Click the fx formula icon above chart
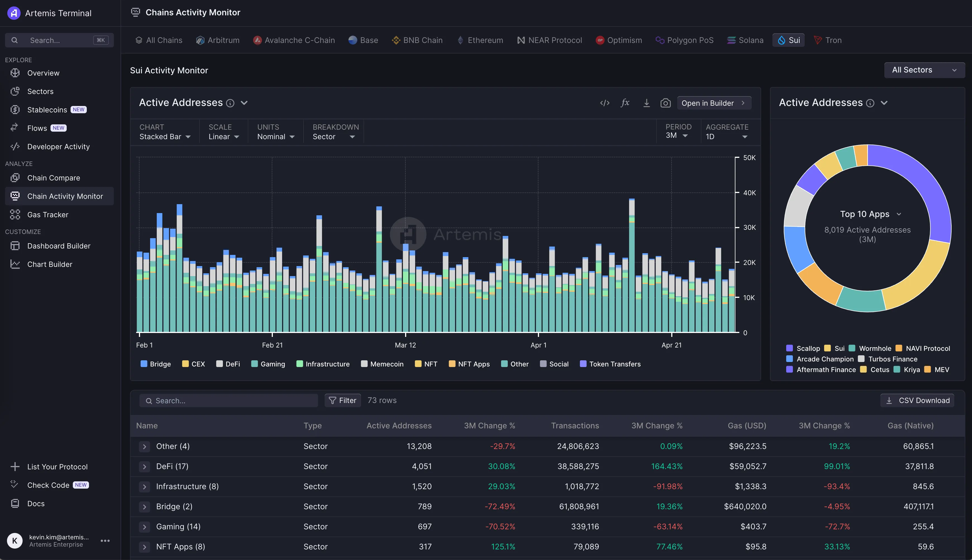Screen dimensions: 972x560 coord(625,103)
